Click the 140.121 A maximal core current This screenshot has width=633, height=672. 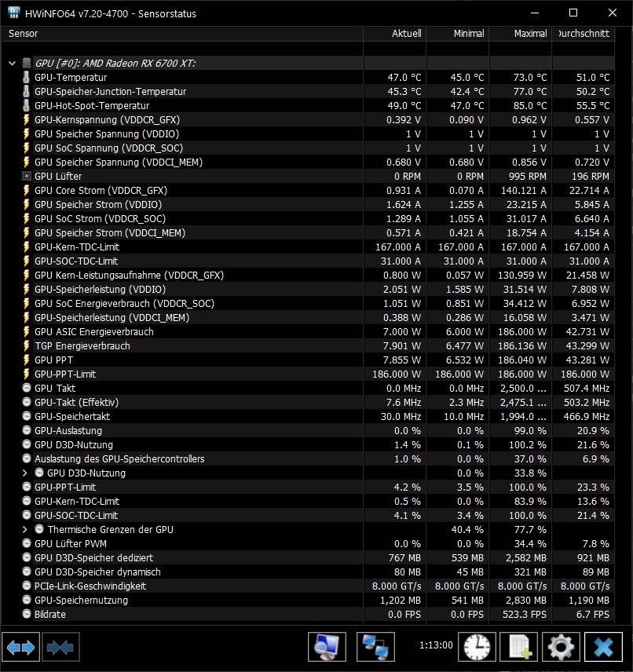tap(524, 190)
